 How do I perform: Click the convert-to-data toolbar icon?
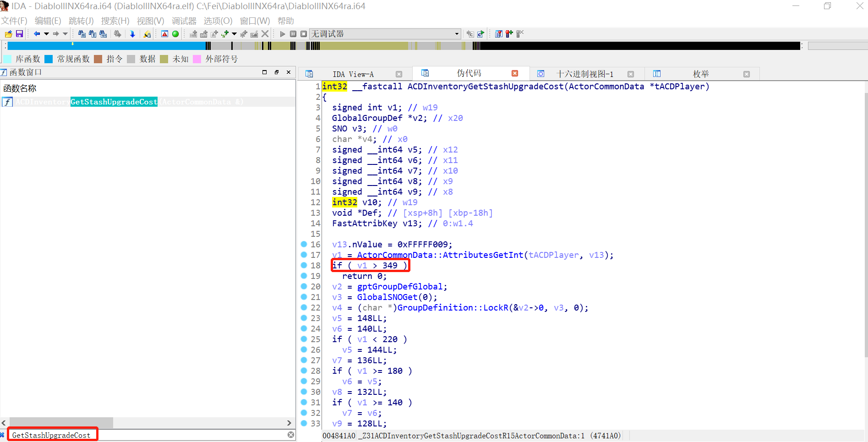click(x=204, y=34)
